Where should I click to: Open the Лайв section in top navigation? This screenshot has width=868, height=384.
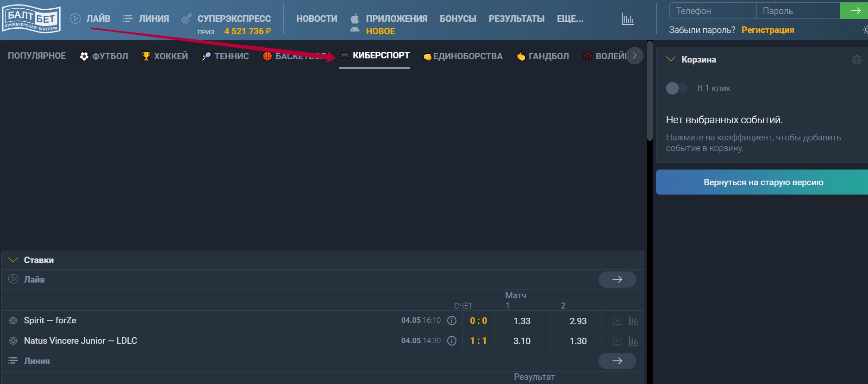coord(91,19)
